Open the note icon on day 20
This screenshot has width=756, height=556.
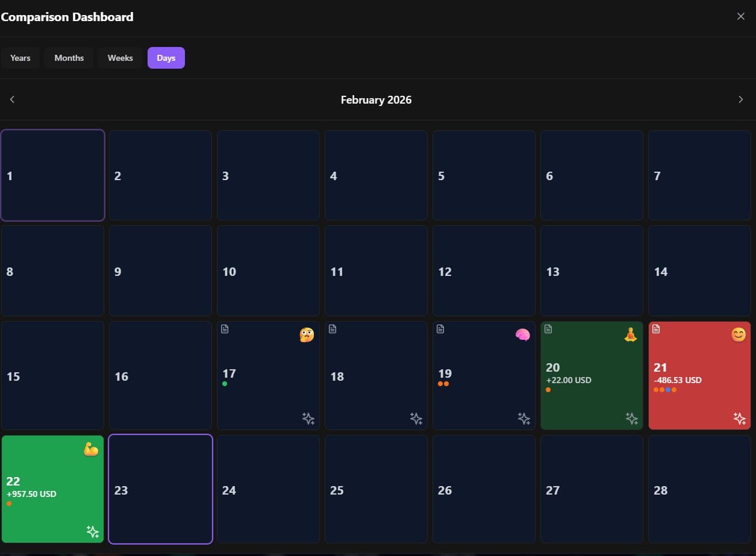(548, 329)
